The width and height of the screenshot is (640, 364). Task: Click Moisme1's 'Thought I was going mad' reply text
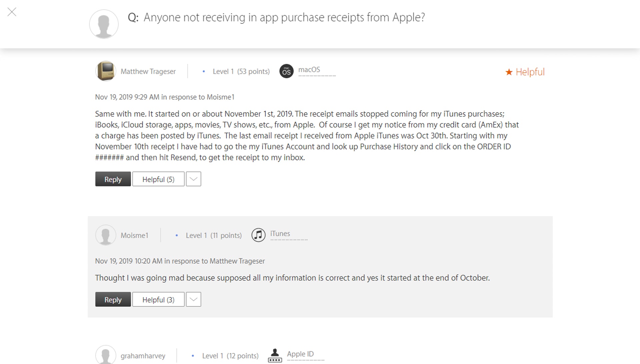click(292, 278)
